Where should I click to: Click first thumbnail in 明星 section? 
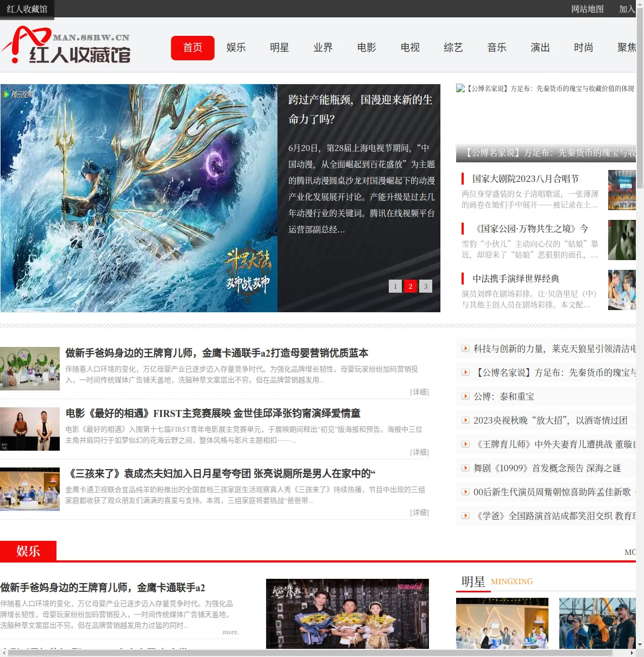click(x=502, y=623)
